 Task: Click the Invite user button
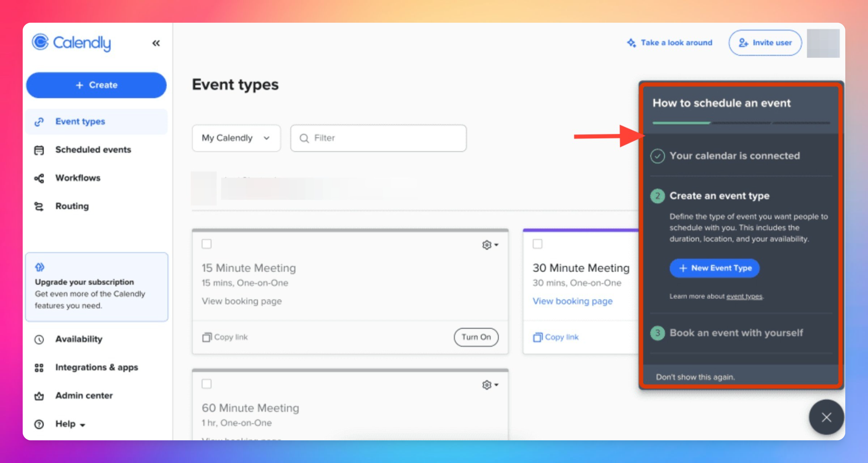click(765, 43)
